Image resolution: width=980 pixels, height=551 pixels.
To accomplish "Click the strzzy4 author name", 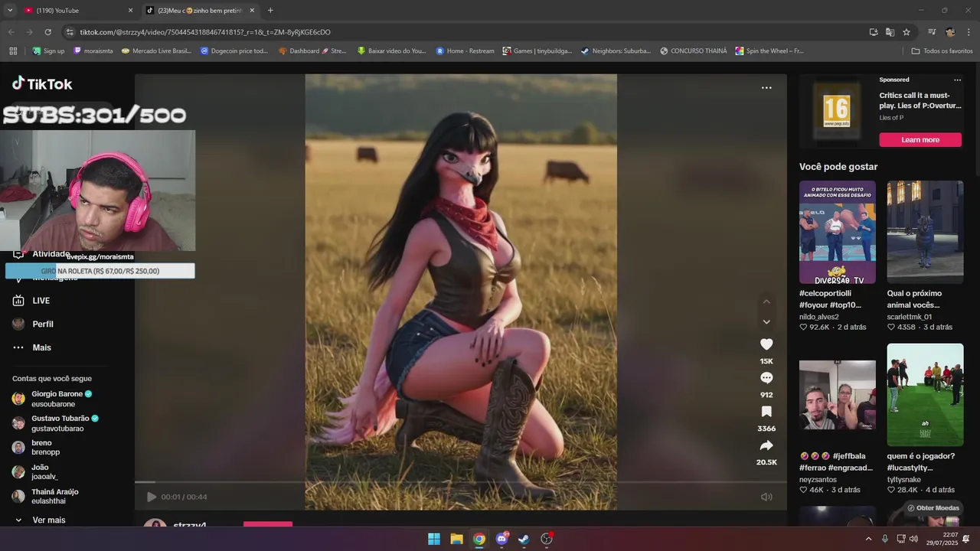I will tap(190, 526).
